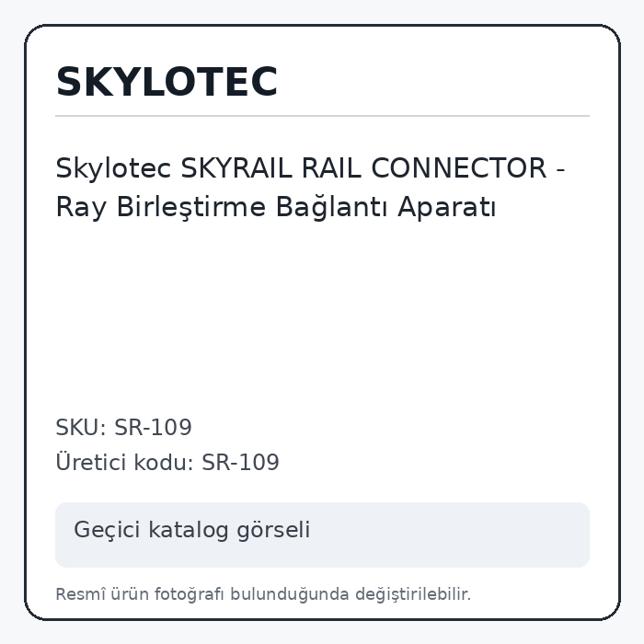Click the word "bulunduğunda" in the footer note

pyautogui.click(x=290, y=594)
